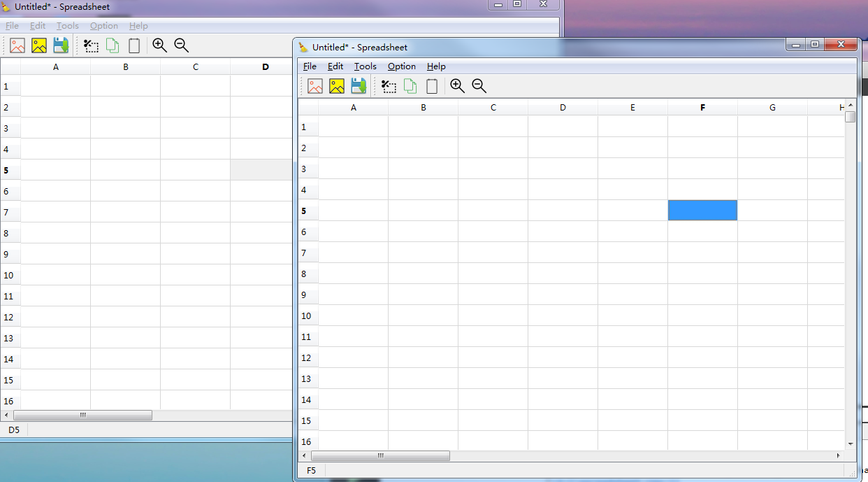Open the File menu in front window
The width and height of the screenshot is (868, 482).
310,66
